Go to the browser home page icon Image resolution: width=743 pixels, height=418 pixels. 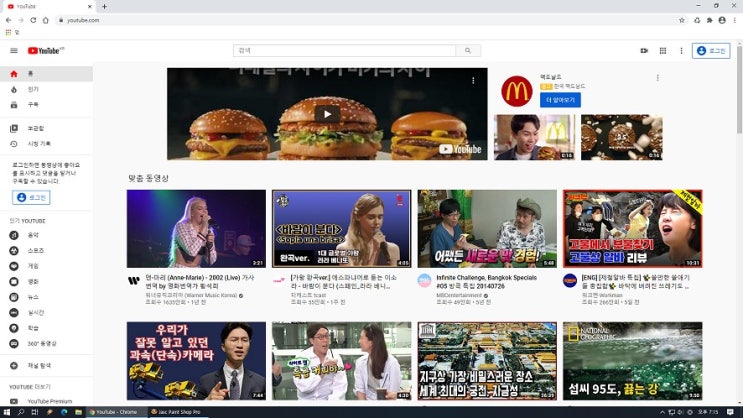point(45,20)
